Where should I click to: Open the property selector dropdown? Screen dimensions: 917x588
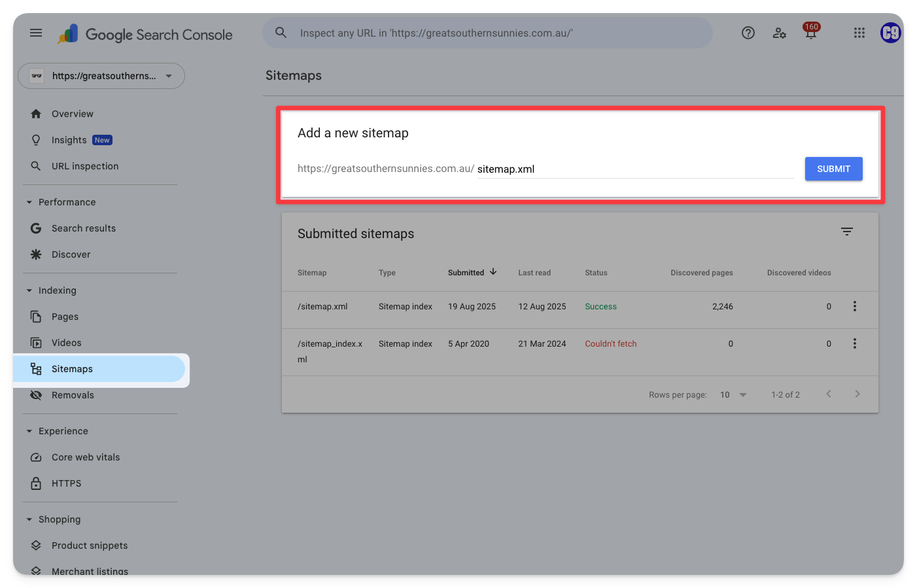coord(101,76)
